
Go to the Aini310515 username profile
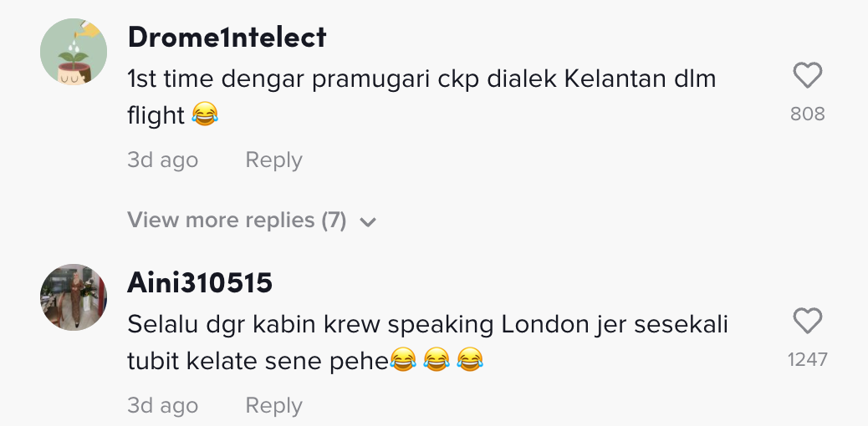click(x=200, y=283)
